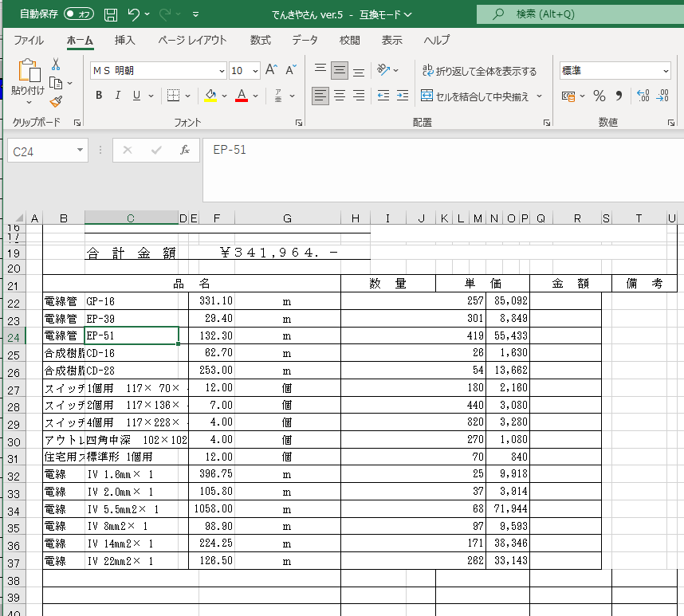This screenshot has height=616, width=684.
Task: Click the Cut scissors icon
Action: pos(56,65)
